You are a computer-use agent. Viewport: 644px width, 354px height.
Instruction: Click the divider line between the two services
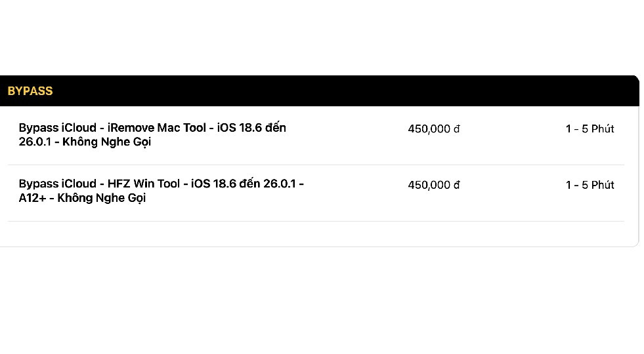(x=315, y=165)
